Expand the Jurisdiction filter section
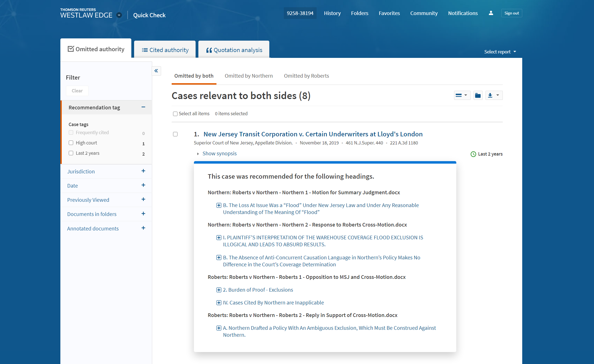This screenshot has height=364, width=594. tap(143, 171)
